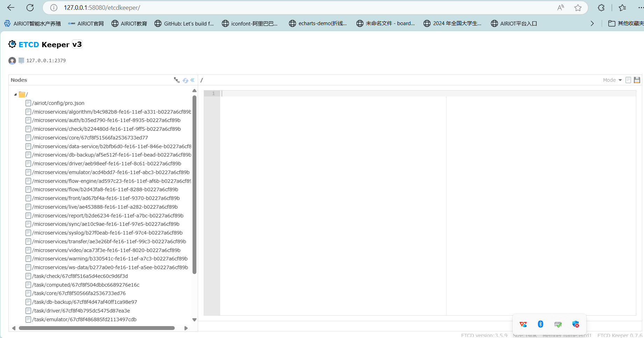Screen dimensions: 644x338
Task: Show more bookmarks with the chevron
Action: [x=592, y=23]
